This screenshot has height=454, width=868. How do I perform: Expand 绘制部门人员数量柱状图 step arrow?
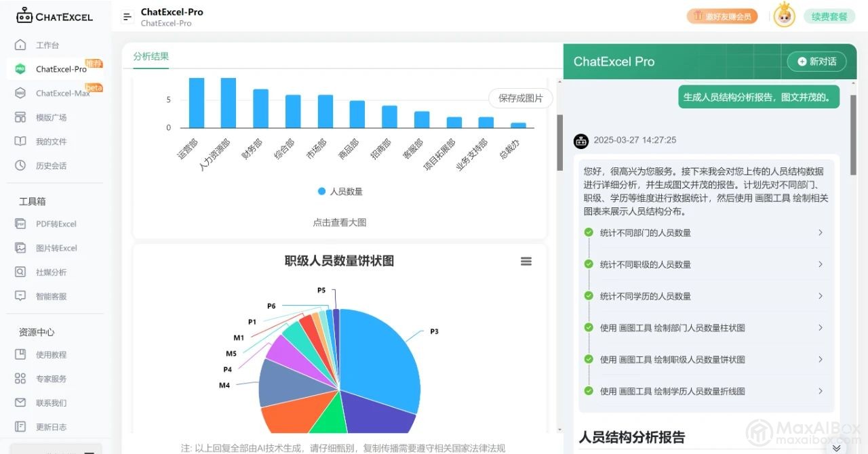(821, 327)
